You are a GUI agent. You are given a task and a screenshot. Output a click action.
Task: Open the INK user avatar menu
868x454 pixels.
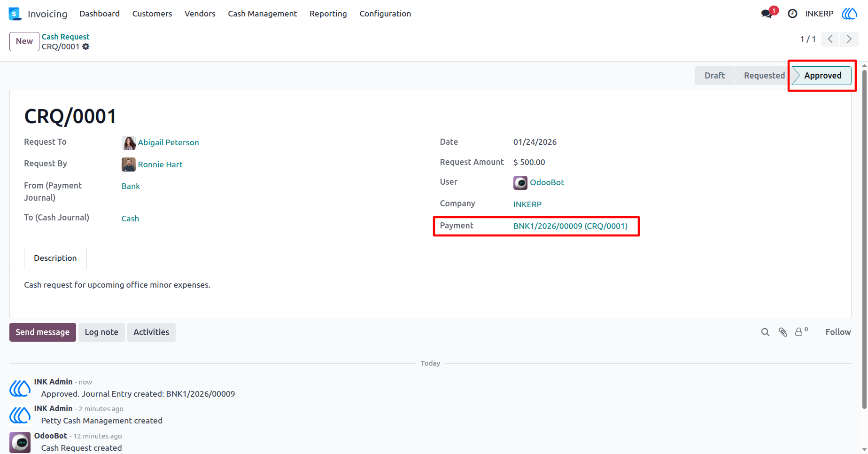[849, 14]
